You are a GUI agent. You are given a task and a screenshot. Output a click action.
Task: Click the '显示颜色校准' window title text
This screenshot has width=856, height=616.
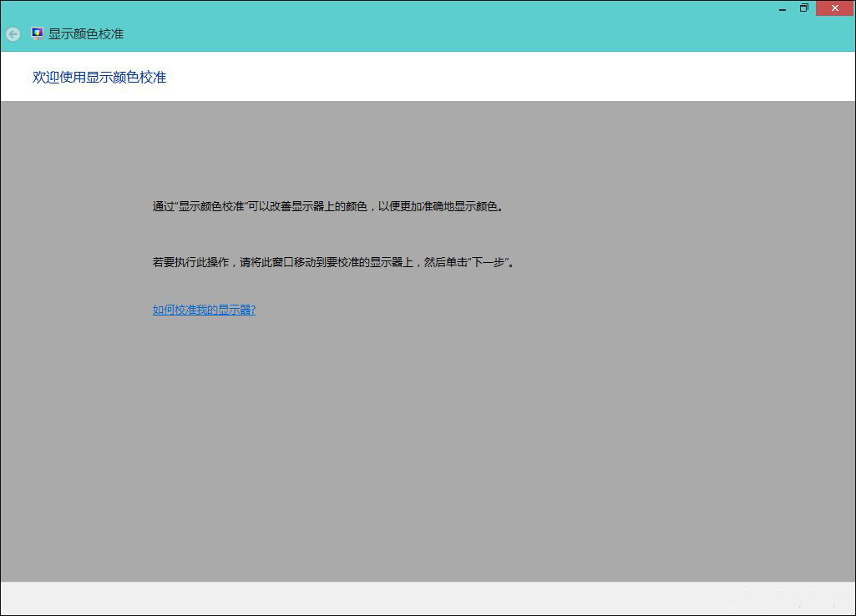click(x=86, y=34)
